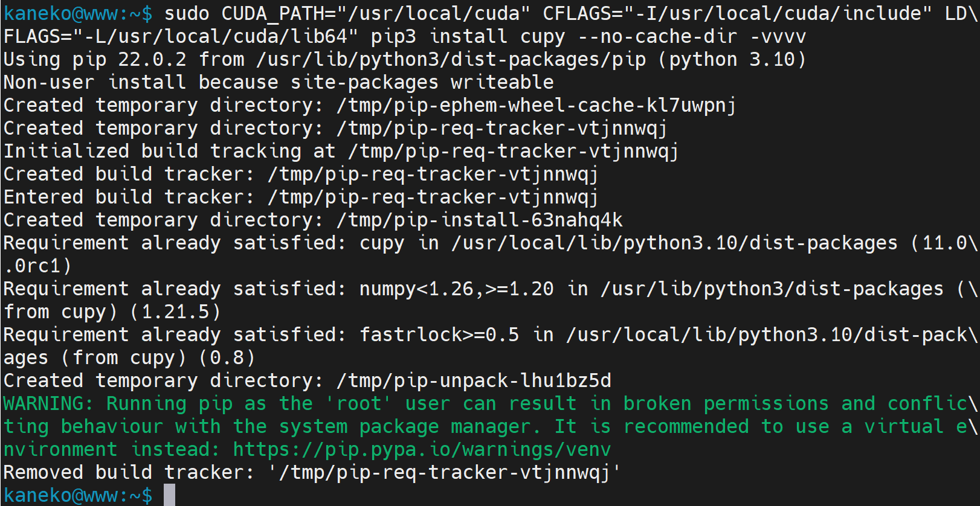Screen dimensions: 980x506
Task: Click the 'fastrlock>=0.5' requirement text
Action: tap(439, 335)
